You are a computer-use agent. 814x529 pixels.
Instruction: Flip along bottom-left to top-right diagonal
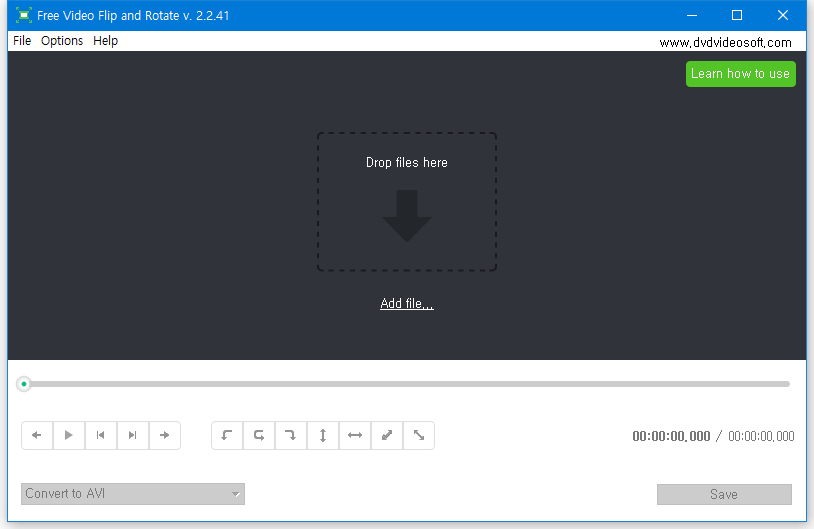pyautogui.click(x=387, y=435)
